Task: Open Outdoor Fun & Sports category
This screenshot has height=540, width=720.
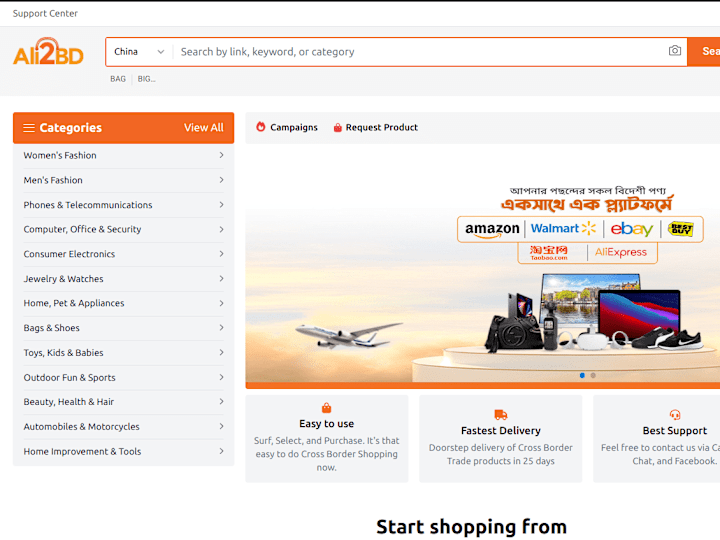Action: tap(123, 377)
